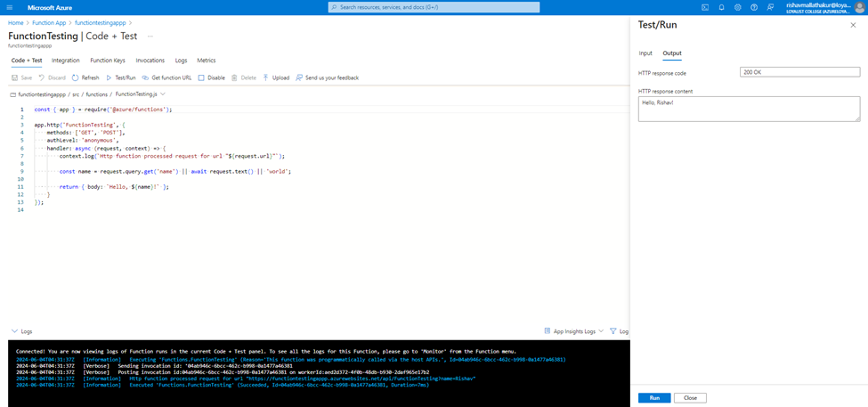Image resolution: width=868 pixels, height=407 pixels.
Task: Click the return { body: line
Action: click(114, 187)
